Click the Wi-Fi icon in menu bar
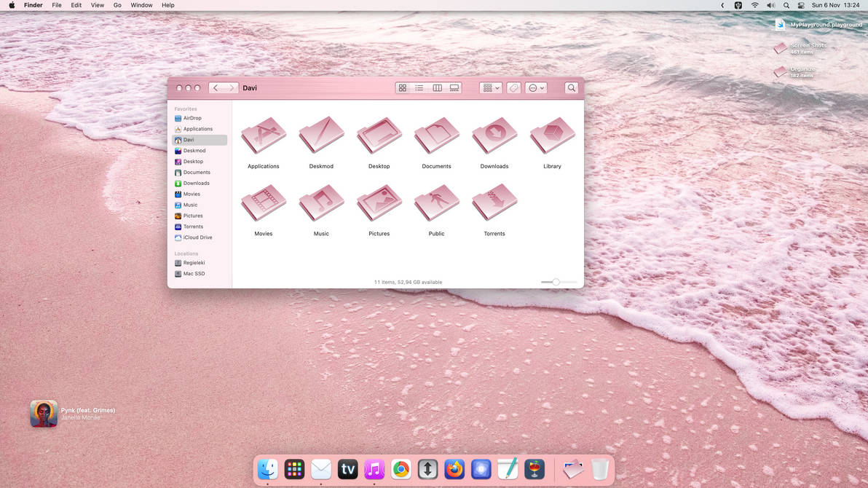This screenshot has width=868, height=488. point(754,5)
